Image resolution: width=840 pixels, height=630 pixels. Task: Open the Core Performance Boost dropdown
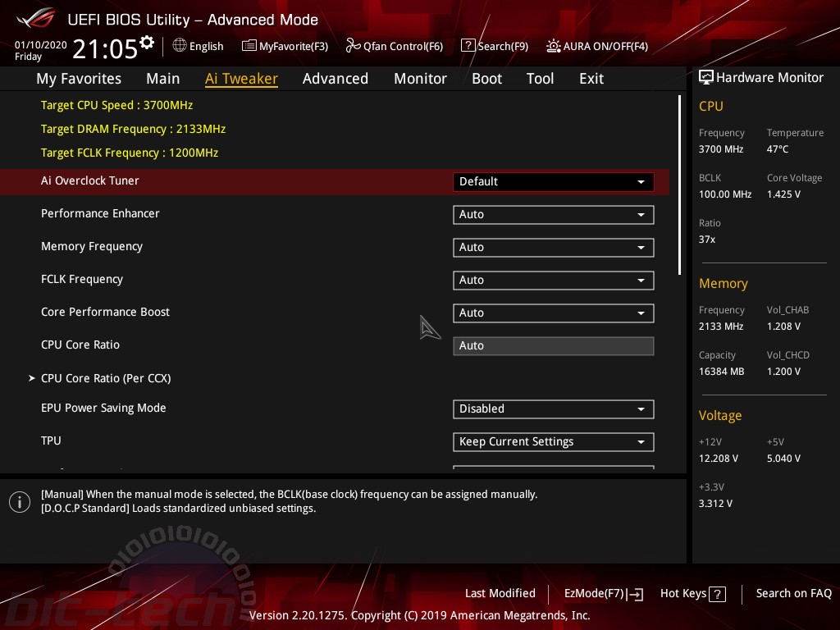[x=554, y=313]
